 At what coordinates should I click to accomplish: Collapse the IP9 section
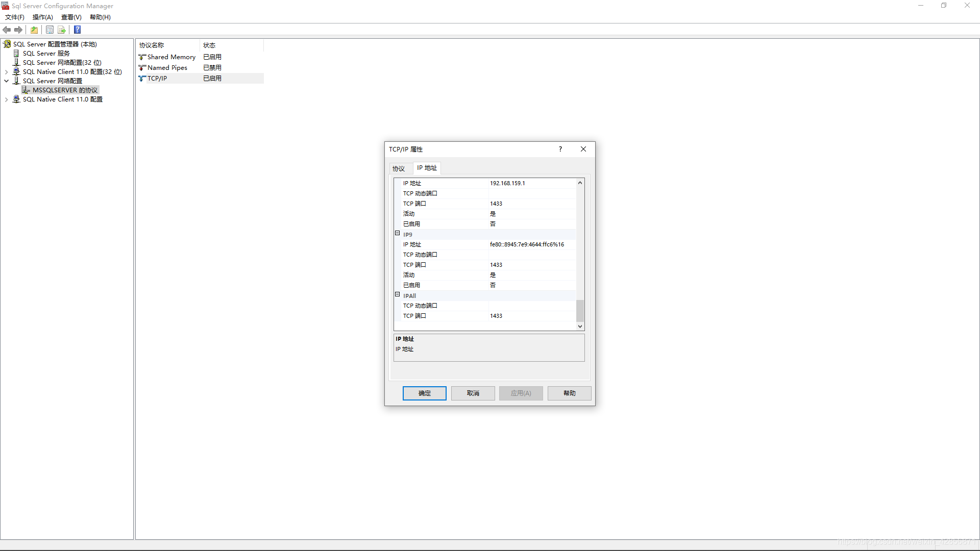click(x=397, y=233)
